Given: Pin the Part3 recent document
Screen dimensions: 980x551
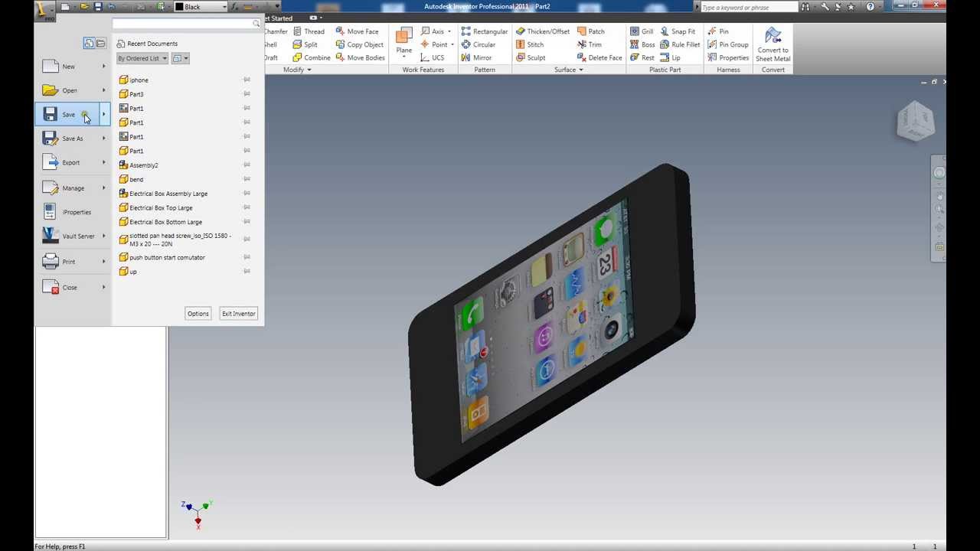Looking at the screenshot, I should tap(247, 93).
